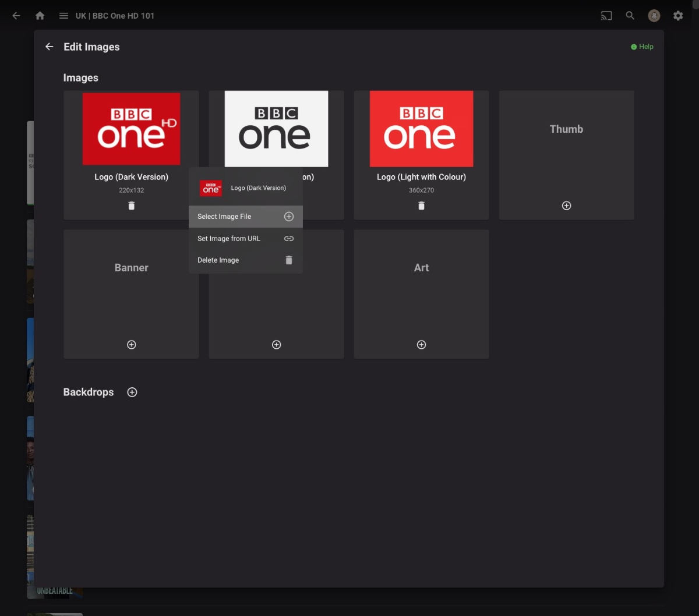Click the Thumb placeholder label
This screenshot has width=699, height=616.
567,129
